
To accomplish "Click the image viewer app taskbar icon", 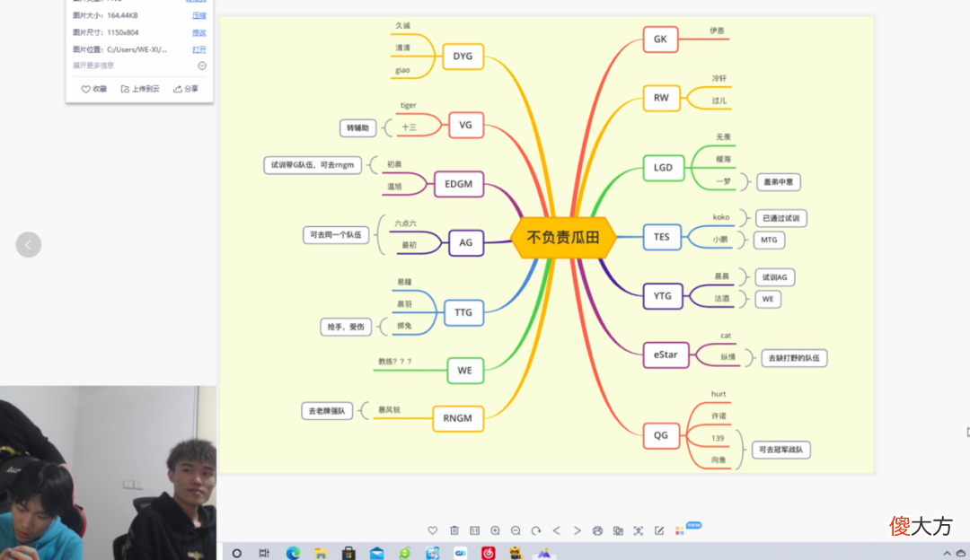I will click(543, 553).
